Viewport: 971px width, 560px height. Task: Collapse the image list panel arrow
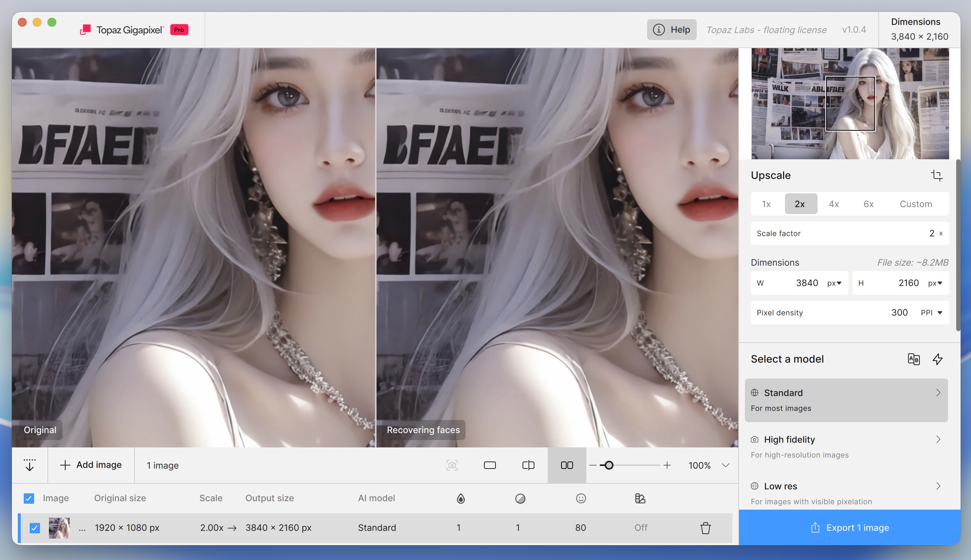point(30,465)
